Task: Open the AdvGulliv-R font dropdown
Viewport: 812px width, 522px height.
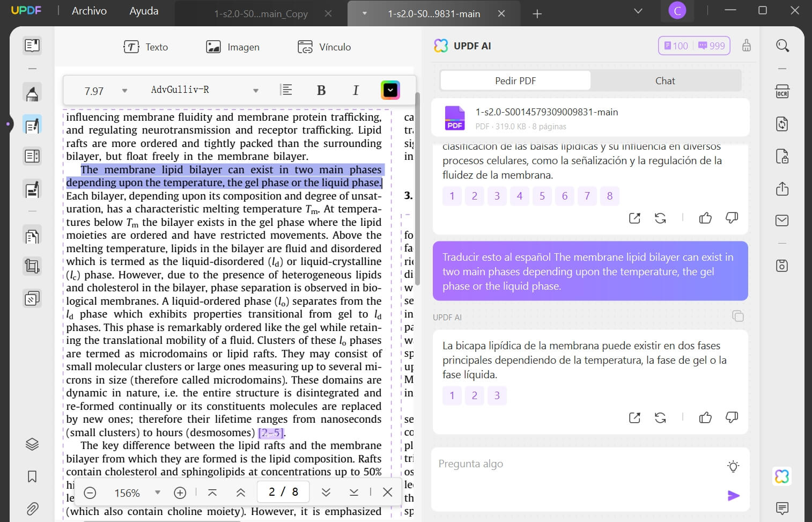Action: pos(255,91)
